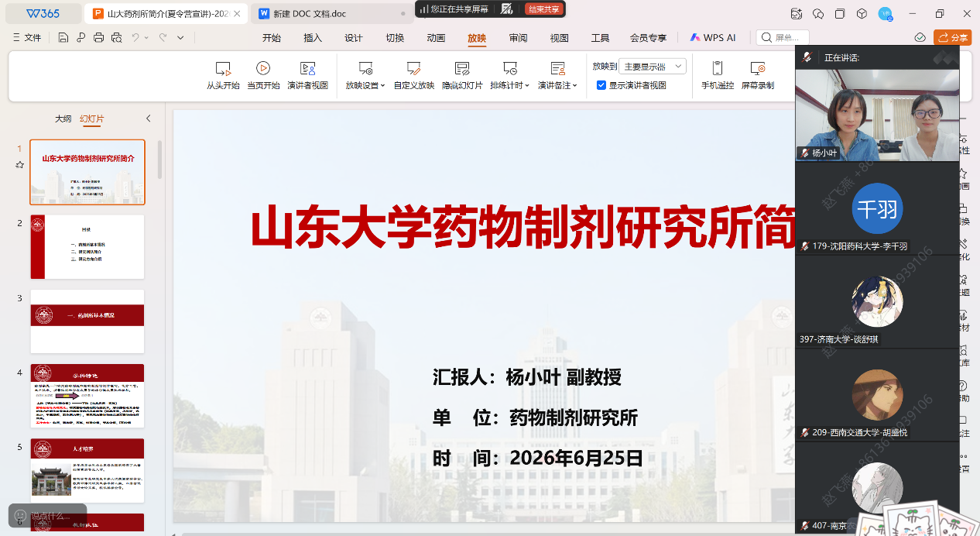The image size is (980, 536).
Task: Click the annotation pen icon in sharing bar
Action: pyautogui.click(x=507, y=9)
